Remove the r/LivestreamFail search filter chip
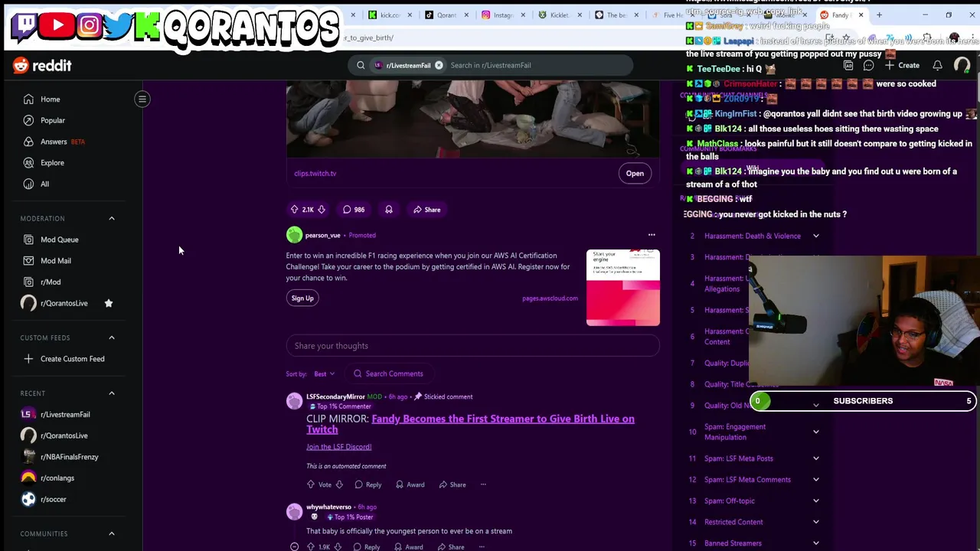Screen dimensions: 980x551 click(x=439, y=65)
